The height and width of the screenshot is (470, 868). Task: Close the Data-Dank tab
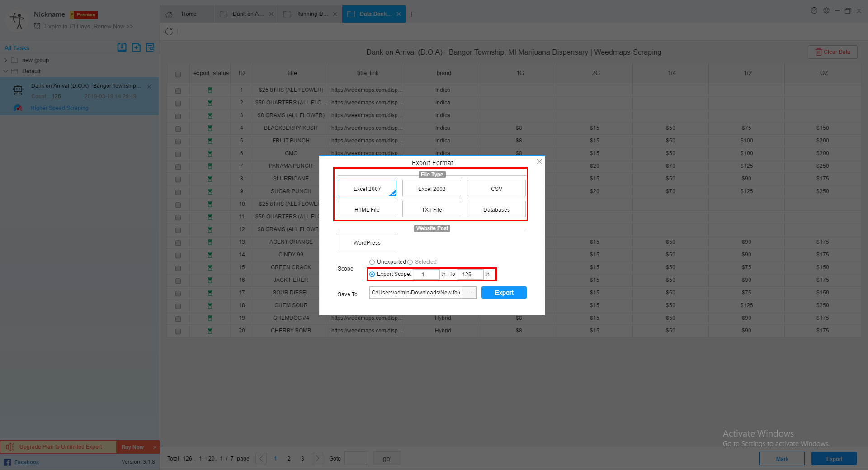[x=399, y=14]
